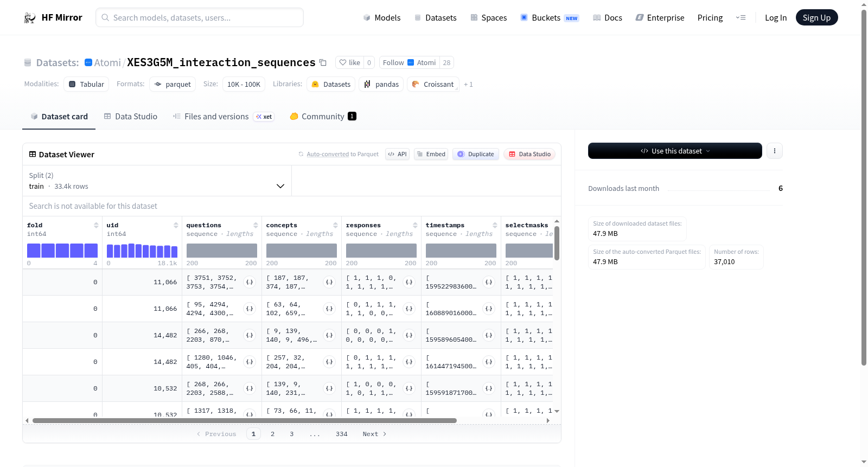Select the parquet format tag
The image size is (868, 467).
click(x=173, y=84)
